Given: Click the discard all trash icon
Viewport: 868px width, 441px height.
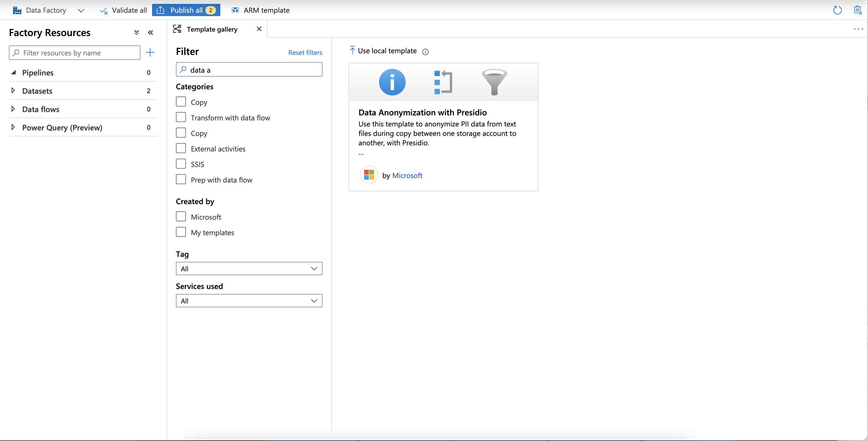Looking at the screenshot, I should (857, 10).
